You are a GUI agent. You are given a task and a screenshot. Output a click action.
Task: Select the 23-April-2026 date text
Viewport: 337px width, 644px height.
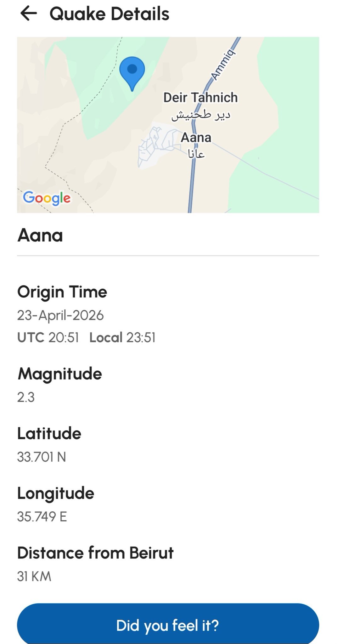60,315
